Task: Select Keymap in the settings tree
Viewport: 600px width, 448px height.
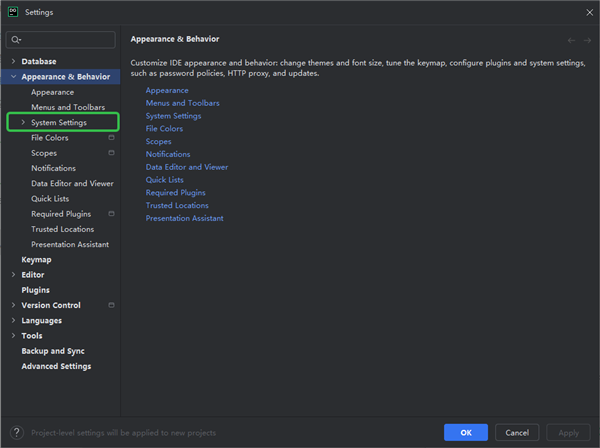Action: coord(36,260)
